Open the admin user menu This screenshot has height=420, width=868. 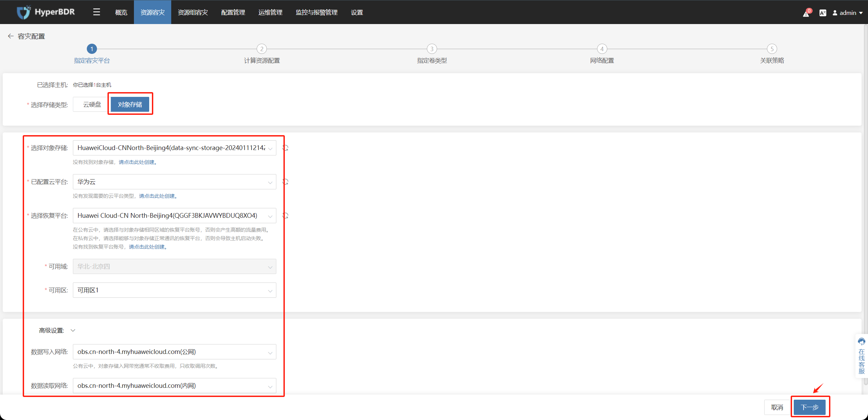coord(847,13)
